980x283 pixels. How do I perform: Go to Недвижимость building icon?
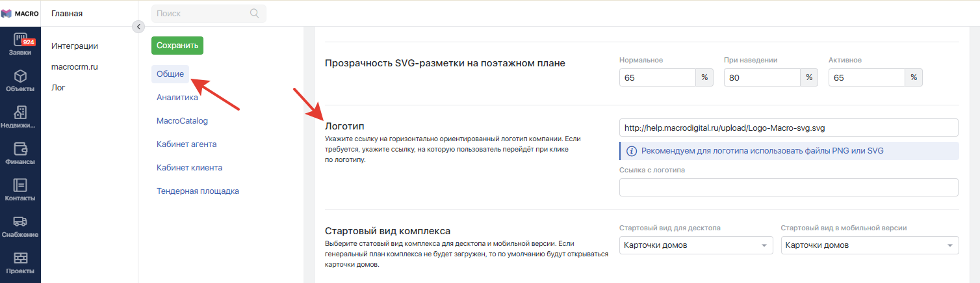pyautogui.click(x=20, y=113)
